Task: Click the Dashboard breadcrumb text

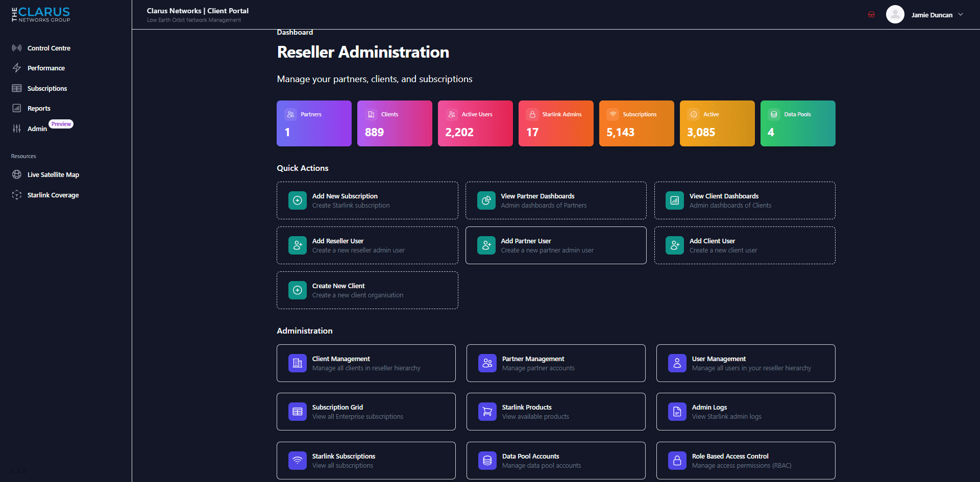Action: click(x=295, y=32)
